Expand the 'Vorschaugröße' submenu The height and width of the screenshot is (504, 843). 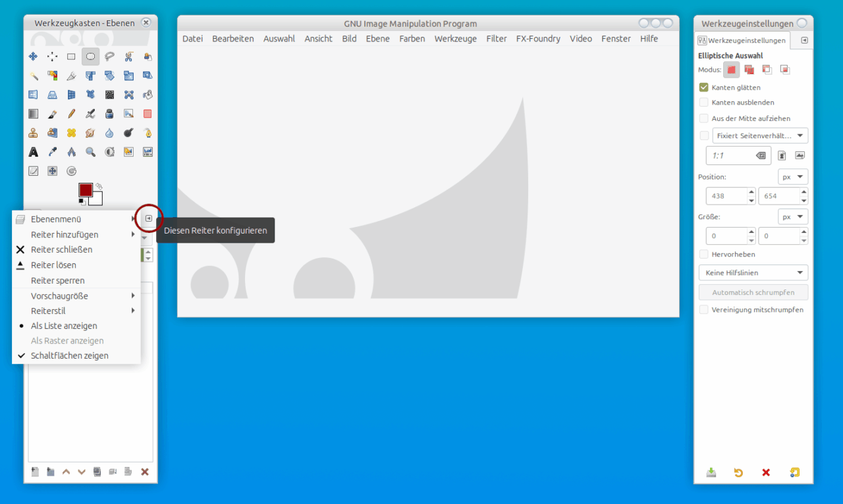pyautogui.click(x=76, y=296)
